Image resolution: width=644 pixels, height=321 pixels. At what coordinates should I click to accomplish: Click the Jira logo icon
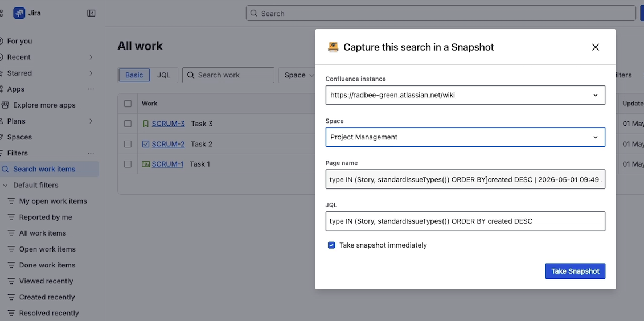coord(19,13)
